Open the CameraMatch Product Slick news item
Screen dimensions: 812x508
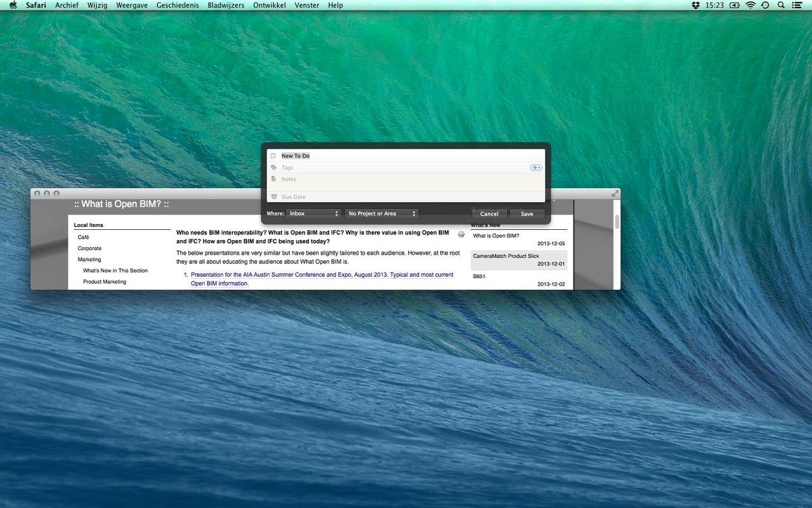[506, 256]
